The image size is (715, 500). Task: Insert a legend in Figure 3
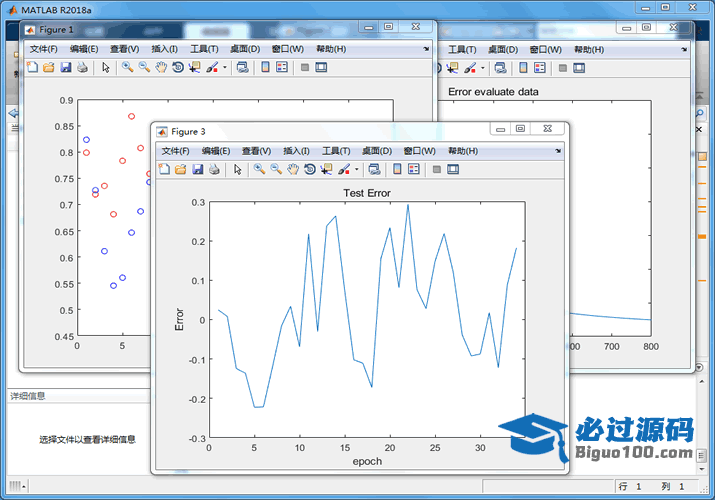414,170
